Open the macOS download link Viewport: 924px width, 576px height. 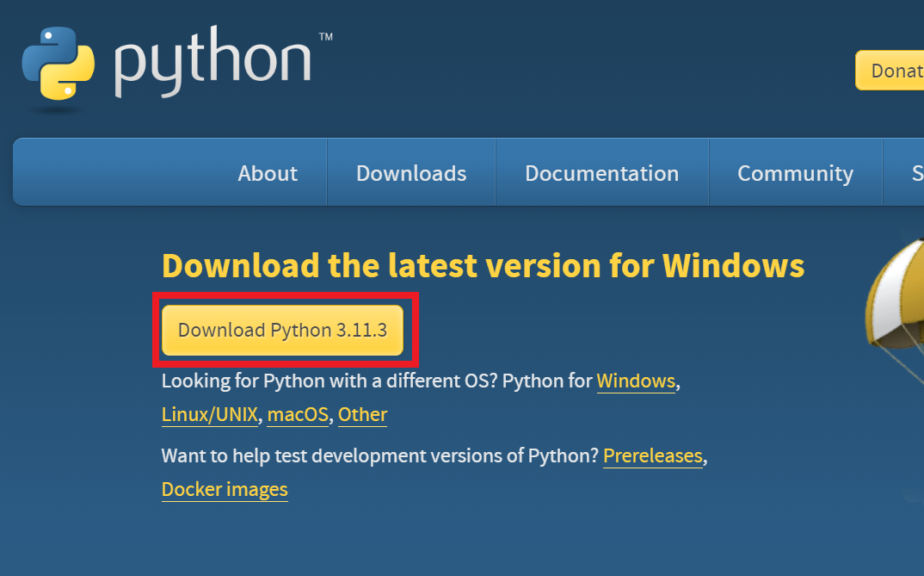click(297, 414)
